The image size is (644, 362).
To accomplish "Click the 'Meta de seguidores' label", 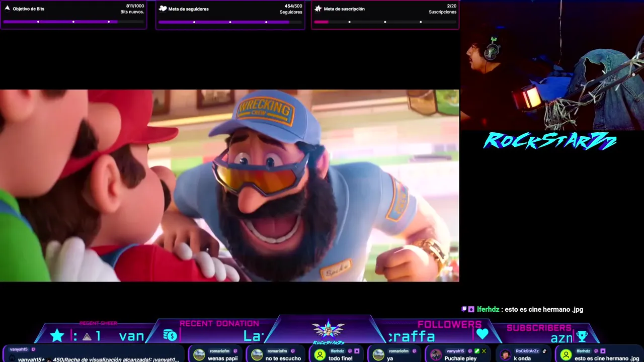I will [x=189, y=9].
